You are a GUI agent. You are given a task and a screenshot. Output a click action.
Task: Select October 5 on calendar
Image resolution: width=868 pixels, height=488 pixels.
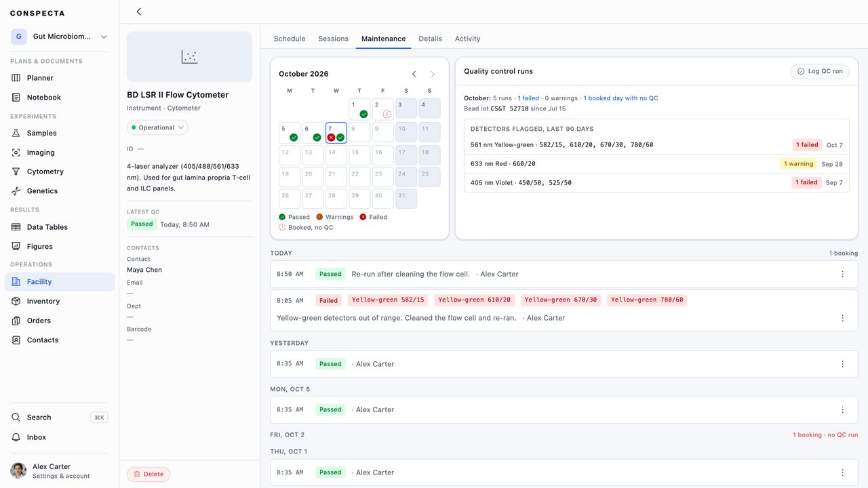(290, 133)
